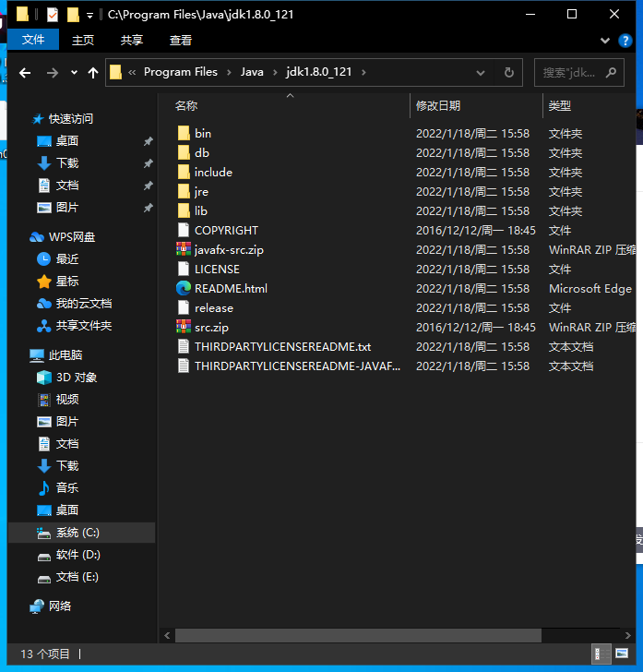Viewport: 643px width, 672px height.
Task: Select the LICENSE file icon
Action: pyautogui.click(x=184, y=269)
